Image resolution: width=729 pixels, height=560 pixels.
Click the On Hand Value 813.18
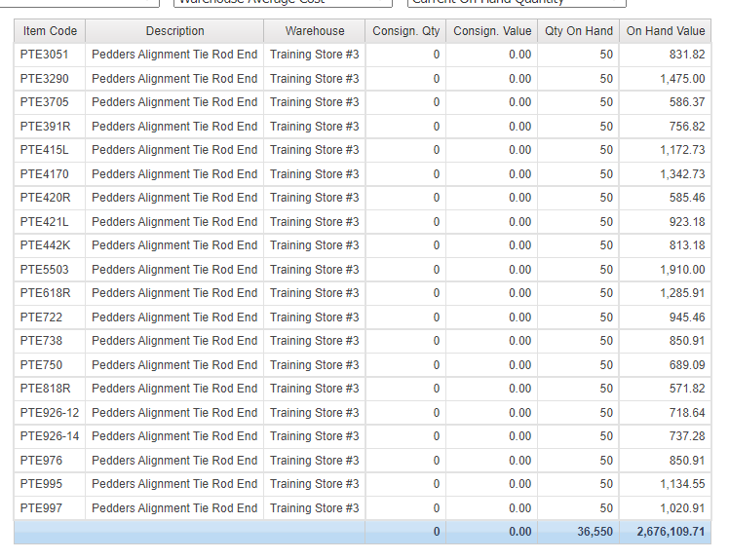tap(687, 245)
